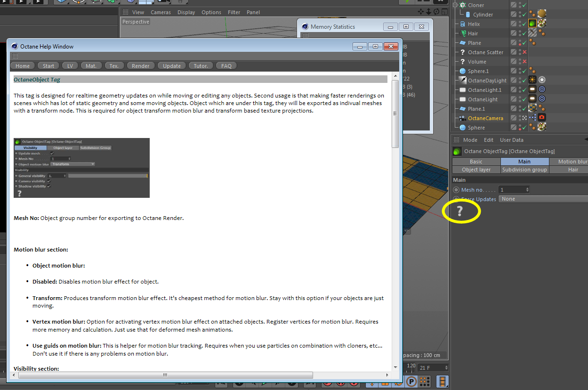This screenshot has height=390, width=588.
Task: Click the ObjectTag screenshot thumbnail in help
Action: [82, 168]
